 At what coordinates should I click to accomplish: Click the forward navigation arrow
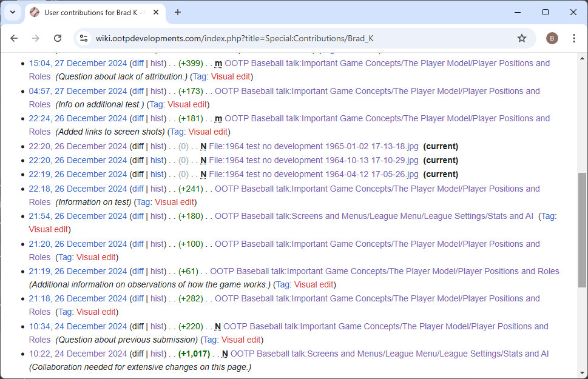[x=36, y=38]
